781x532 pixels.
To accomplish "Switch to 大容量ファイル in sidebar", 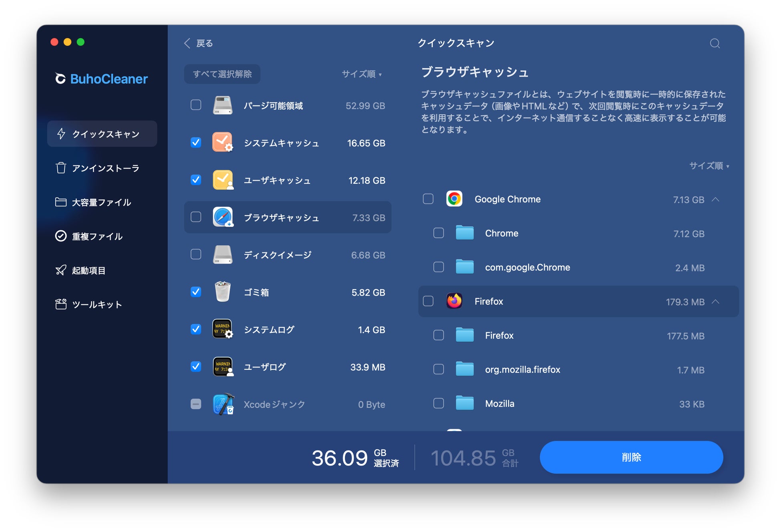I will tap(101, 202).
